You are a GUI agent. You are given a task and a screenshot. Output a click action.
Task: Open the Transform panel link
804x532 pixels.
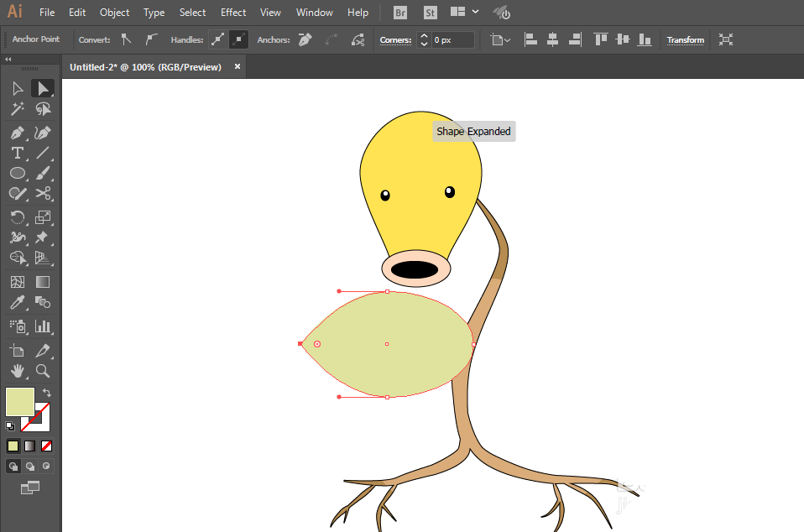[685, 39]
